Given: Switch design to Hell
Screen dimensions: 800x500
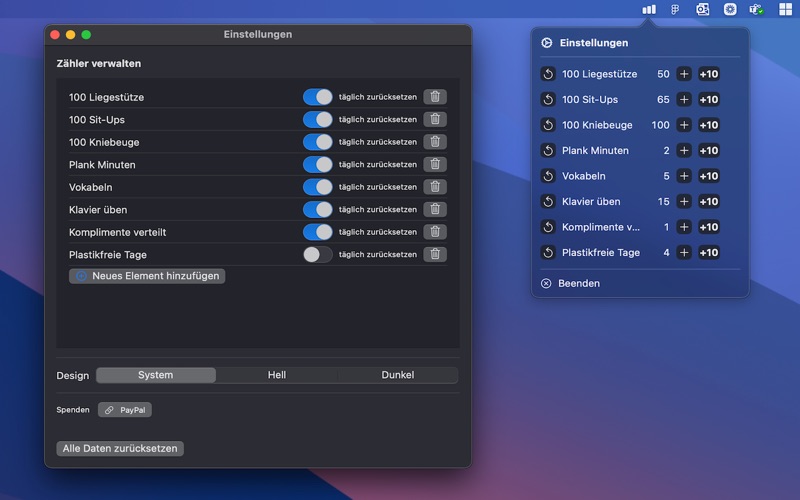Looking at the screenshot, I should click(x=277, y=375).
